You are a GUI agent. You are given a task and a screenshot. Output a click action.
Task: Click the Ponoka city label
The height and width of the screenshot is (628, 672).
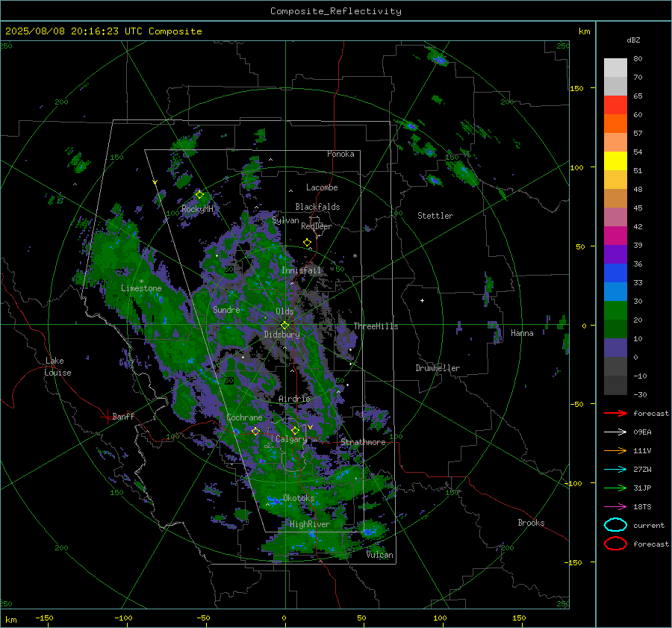(340, 154)
